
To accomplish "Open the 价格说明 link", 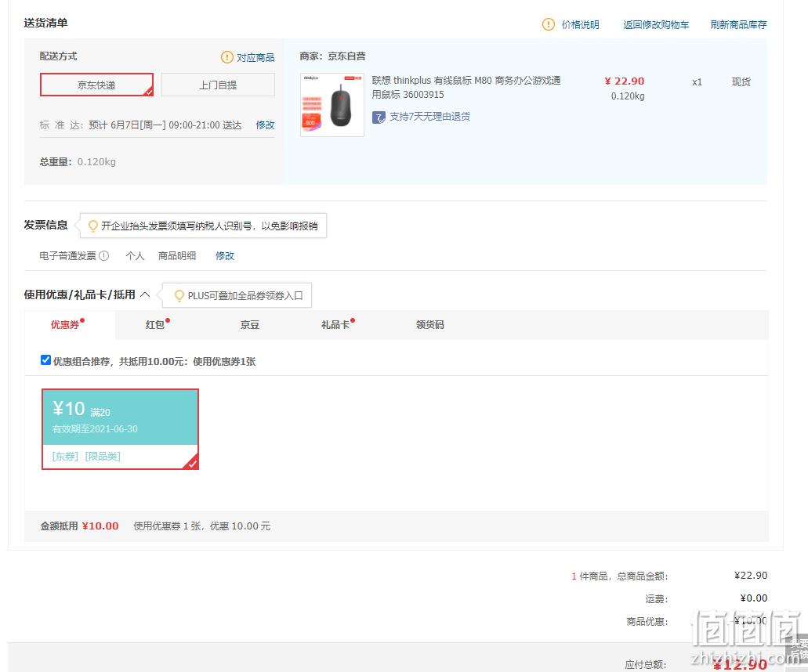I will pos(580,25).
